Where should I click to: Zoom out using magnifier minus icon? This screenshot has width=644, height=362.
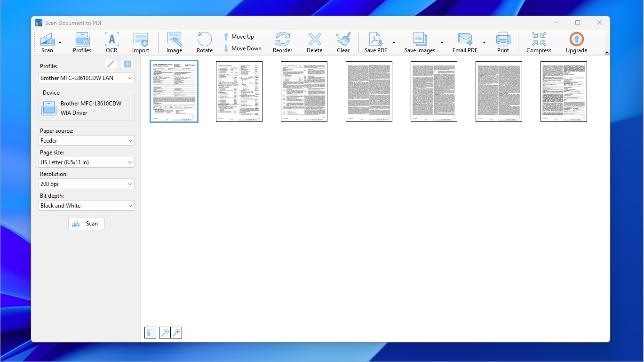pos(164,332)
